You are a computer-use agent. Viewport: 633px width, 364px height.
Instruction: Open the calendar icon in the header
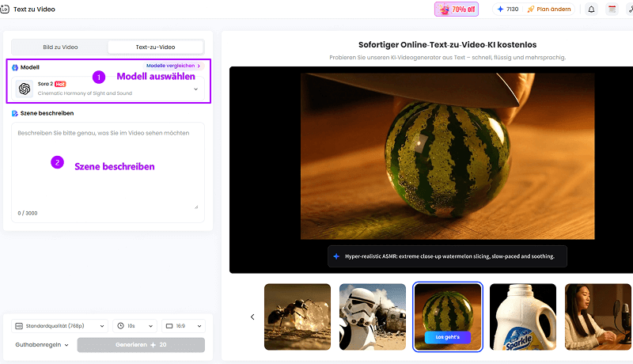(612, 9)
